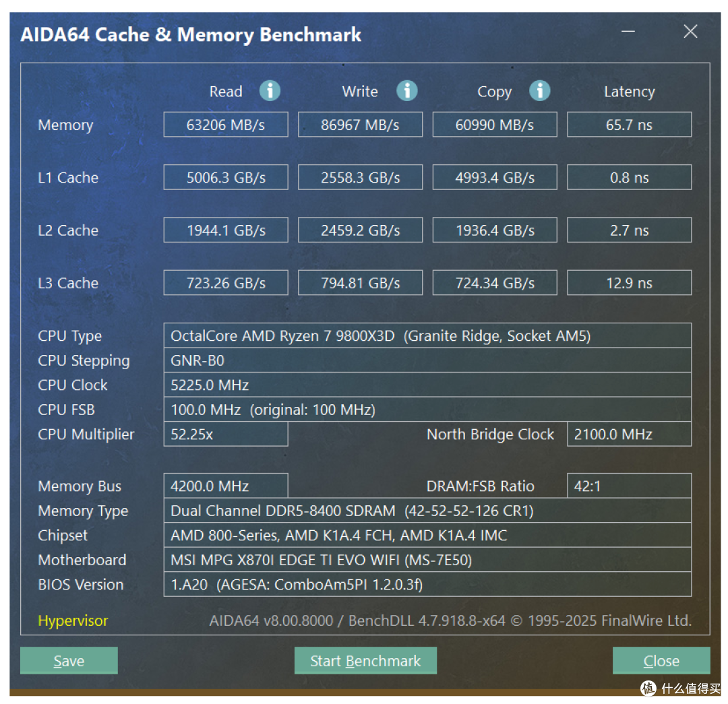This screenshot has width=728, height=704.
Task: Select Memory read value 63206 MB/s
Action: [x=226, y=125]
